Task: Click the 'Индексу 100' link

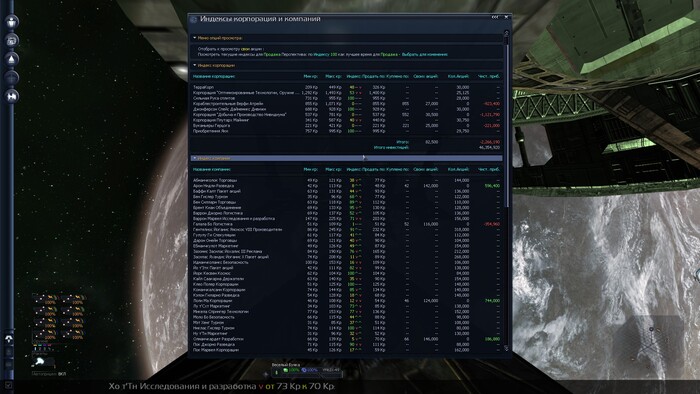Action: 325,54
